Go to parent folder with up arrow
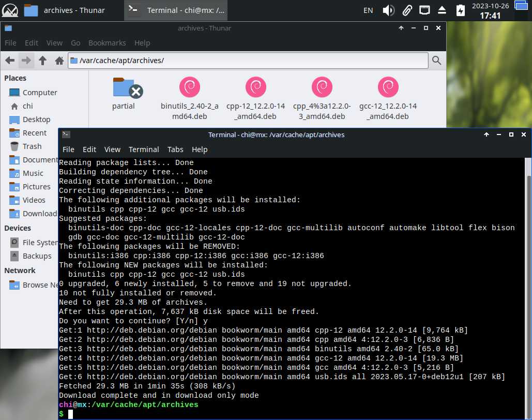Image resolution: width=532 pixels, height=420 pixels. tap(42, 61)
